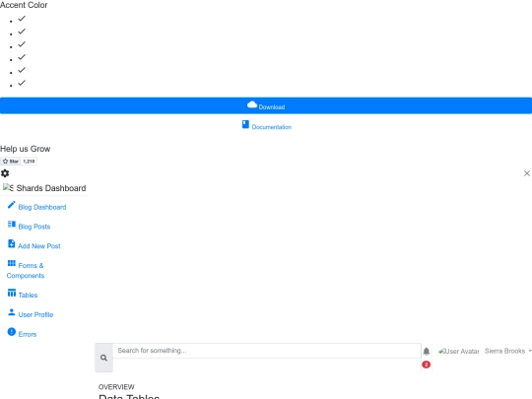
Task: Click the User Avatar image
Action: [459, 351]
